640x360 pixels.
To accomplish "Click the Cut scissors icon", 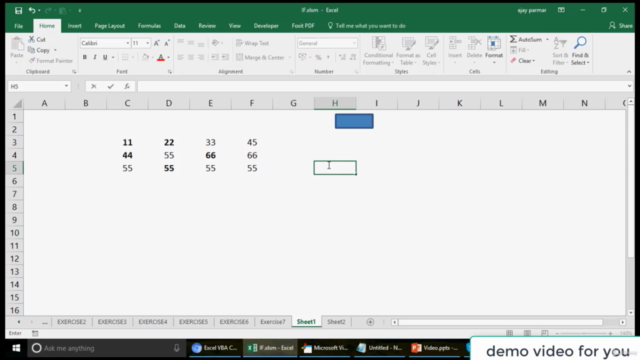I will pos(31,39).
